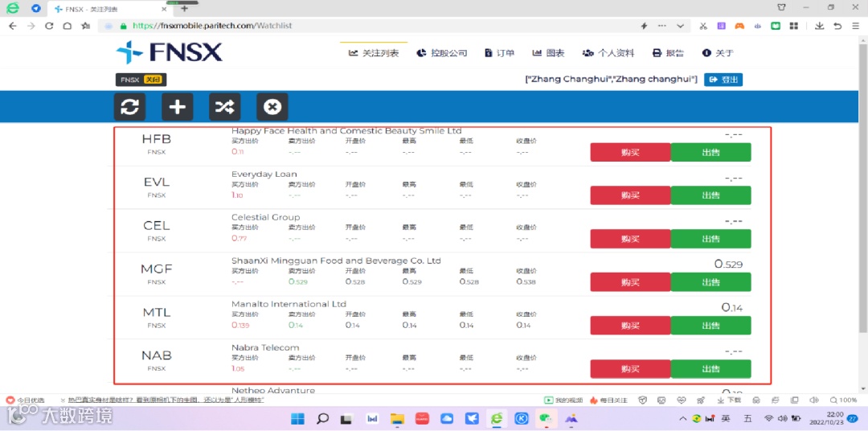The width and height of the screenshot is (868, 431).
Task: Open the browser three-dots more options
Action: pos(662,26)
